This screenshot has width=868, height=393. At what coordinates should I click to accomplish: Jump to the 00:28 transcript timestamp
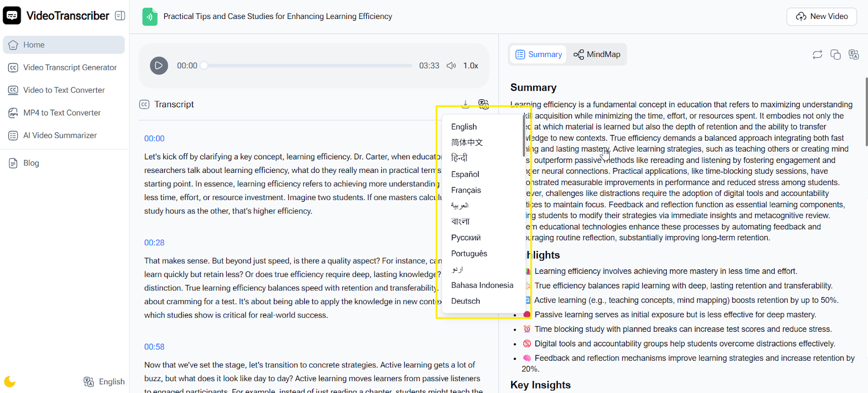[154, 243]
